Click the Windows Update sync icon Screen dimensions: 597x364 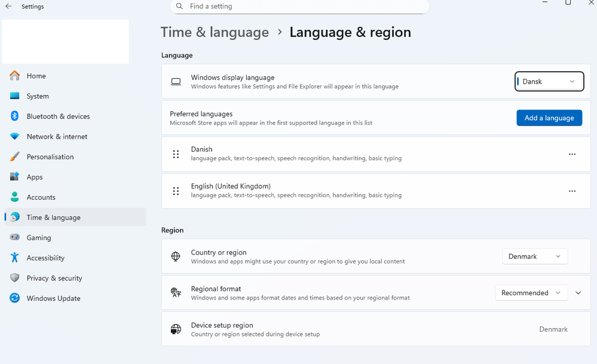tap(14, 298)
